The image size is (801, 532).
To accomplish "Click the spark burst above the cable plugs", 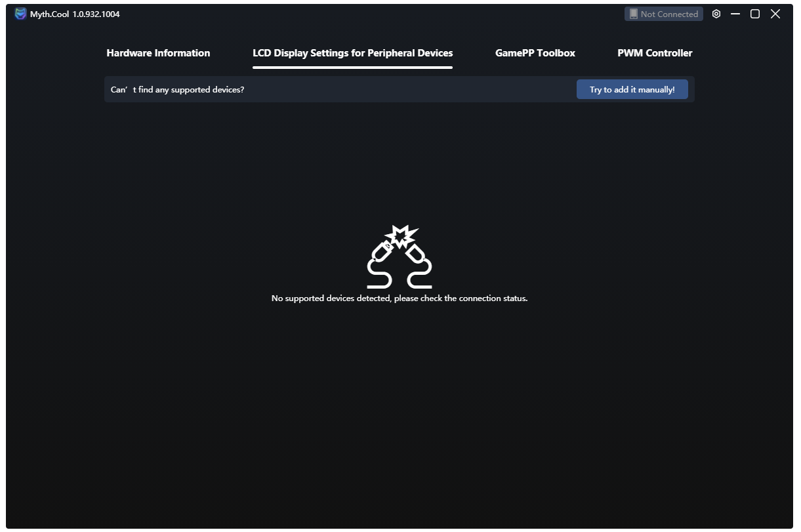I will (400, 235).
